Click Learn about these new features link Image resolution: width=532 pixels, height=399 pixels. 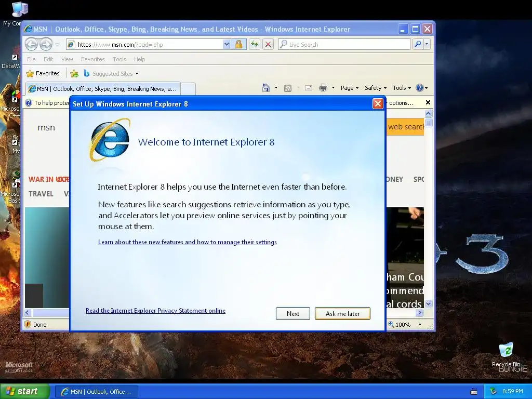pos(187,242)
